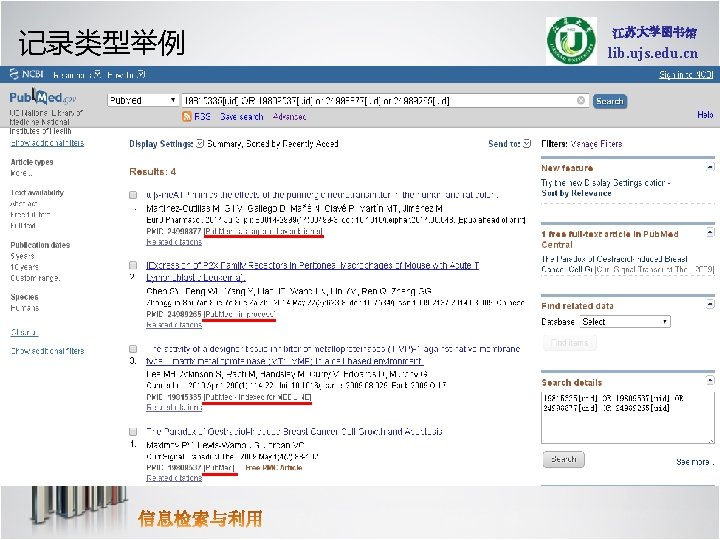Click Related citations under PMID 24998877
Image resolution: width=720 pixels, height=540 pixels.
click(174, 242)
